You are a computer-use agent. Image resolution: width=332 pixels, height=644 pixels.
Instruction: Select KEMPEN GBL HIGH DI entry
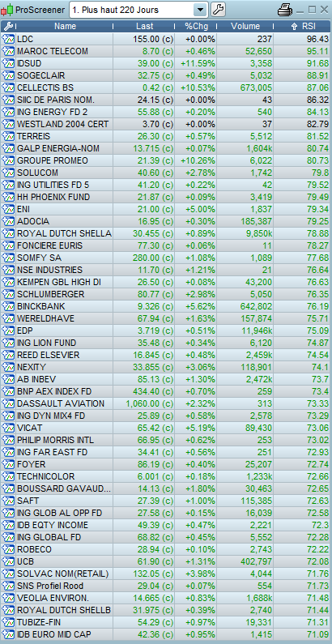tap(59, 282)
